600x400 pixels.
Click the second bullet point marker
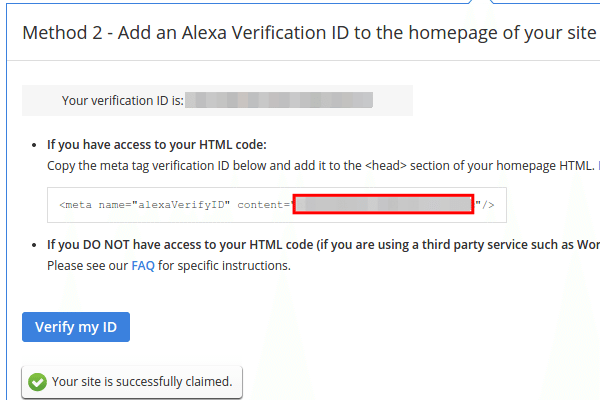pyautogui.click(x=34, y=245)
